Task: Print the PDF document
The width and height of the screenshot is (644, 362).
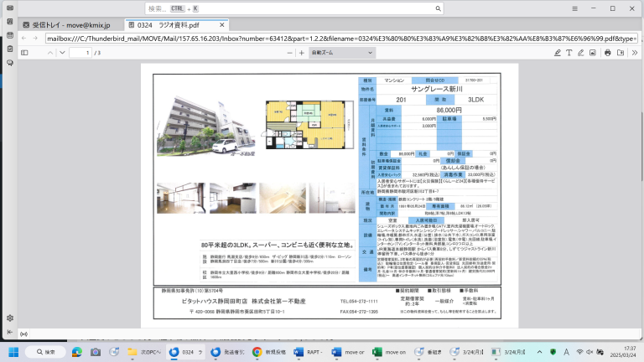Action: click(x=607, y=52)
